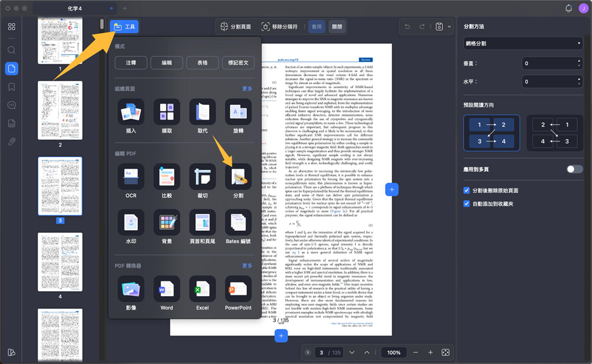Click the save icon in toolbar

click(x=439, y=27)
